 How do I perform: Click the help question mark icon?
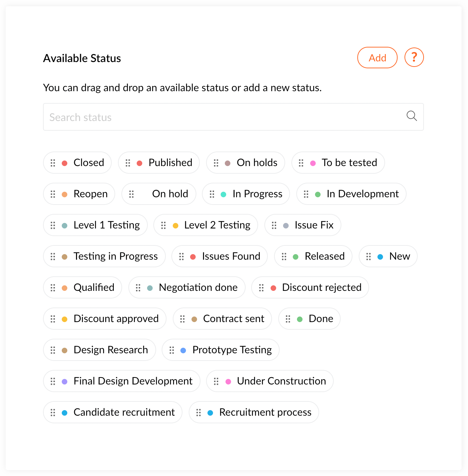click(x=414, y=57)
